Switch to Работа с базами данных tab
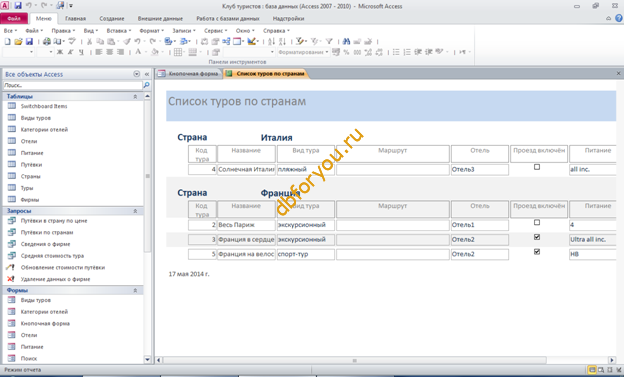Viewport: 624px width, 377px height. click(228, 19)
